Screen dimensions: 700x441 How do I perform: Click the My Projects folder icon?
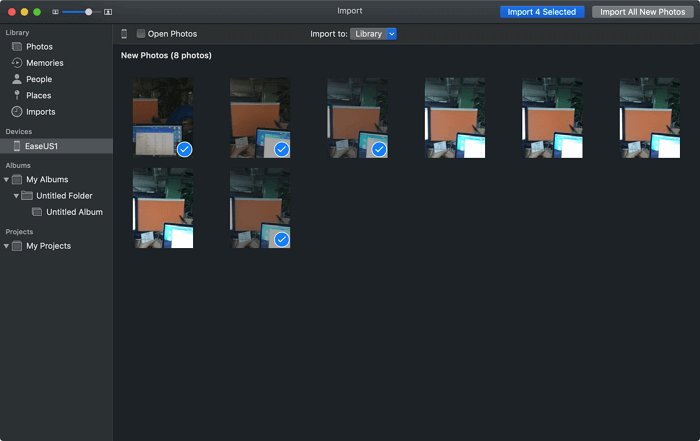point(17,246)
